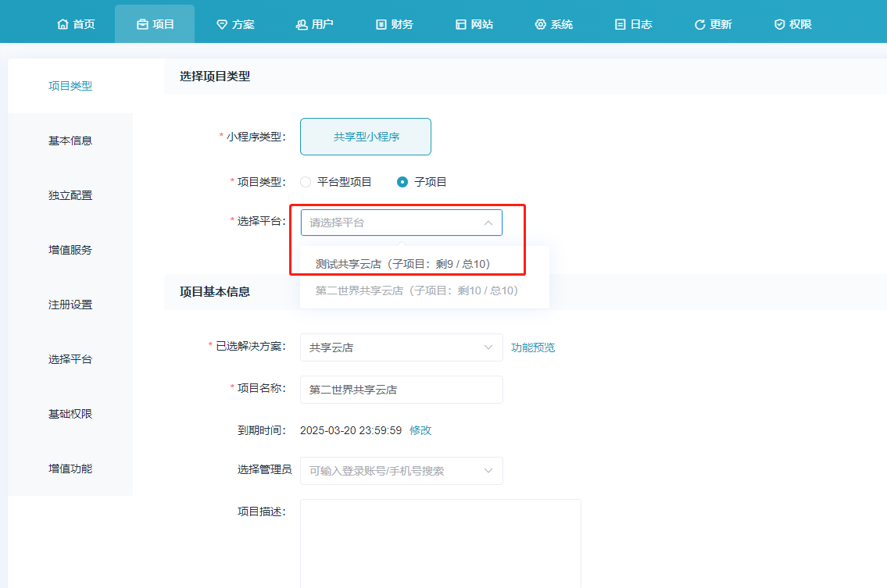Pick 测试共享云店 from platform list

point(402,264)
